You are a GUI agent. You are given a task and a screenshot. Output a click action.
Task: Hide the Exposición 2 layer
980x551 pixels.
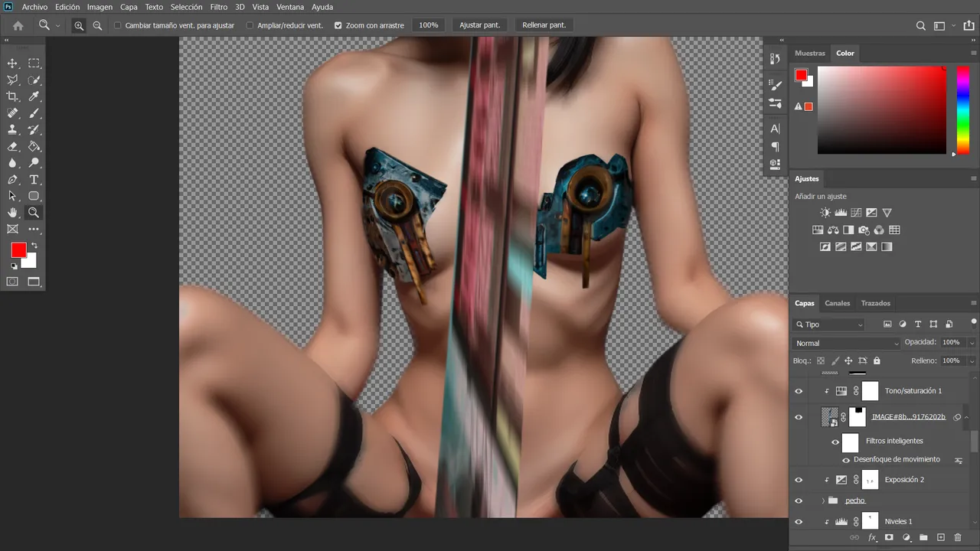click(x=799, y=480)
